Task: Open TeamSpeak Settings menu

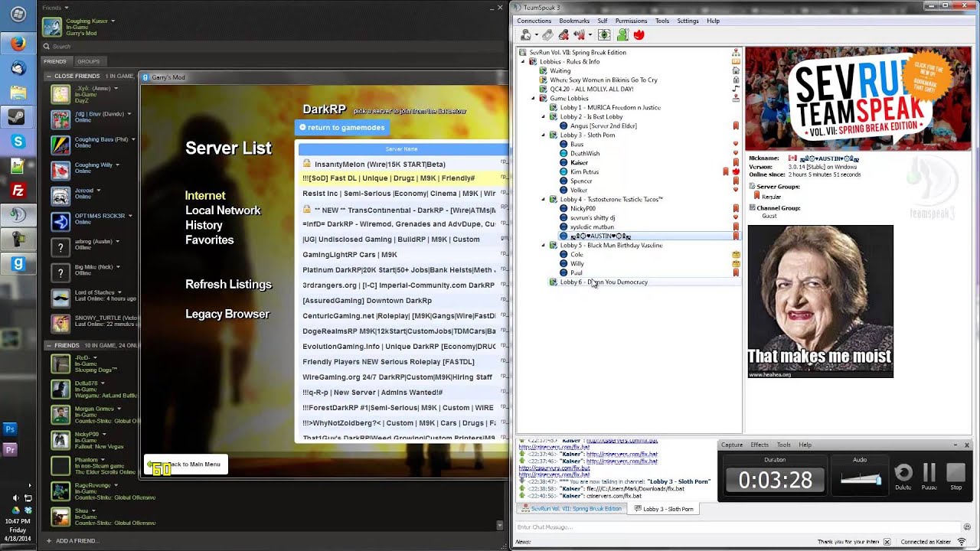Action: click(688, 21)
